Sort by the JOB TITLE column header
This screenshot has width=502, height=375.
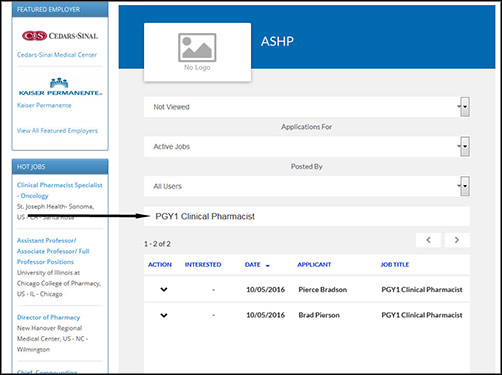click(395, 265)
